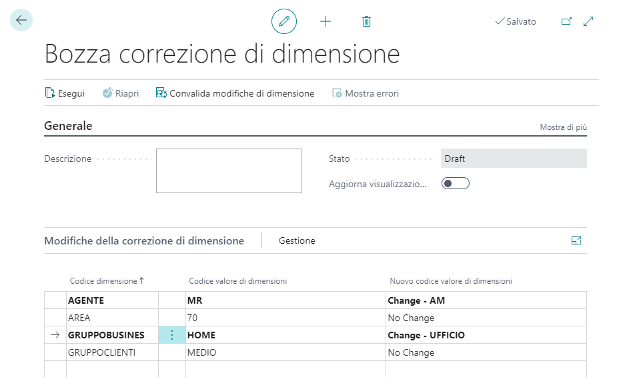
Task: Run the Esegui action
Action: coord(64,93)
